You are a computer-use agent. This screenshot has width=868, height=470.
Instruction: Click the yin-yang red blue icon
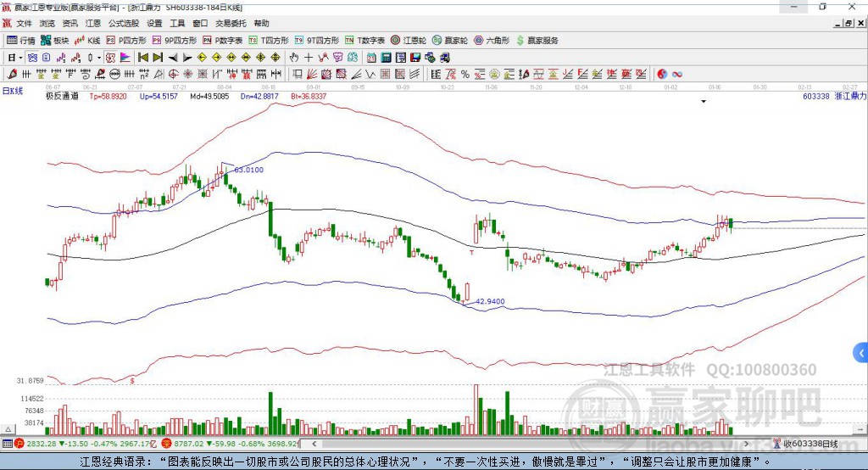coord(662,75)
